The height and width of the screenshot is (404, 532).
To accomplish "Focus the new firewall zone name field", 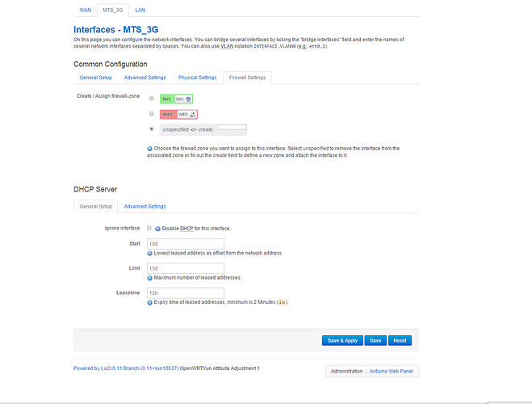I will point(232,128).
